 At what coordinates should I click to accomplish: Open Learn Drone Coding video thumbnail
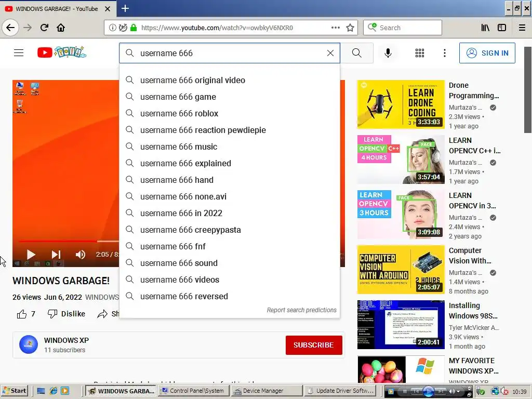pyautogui.click(x=401, y=104)
